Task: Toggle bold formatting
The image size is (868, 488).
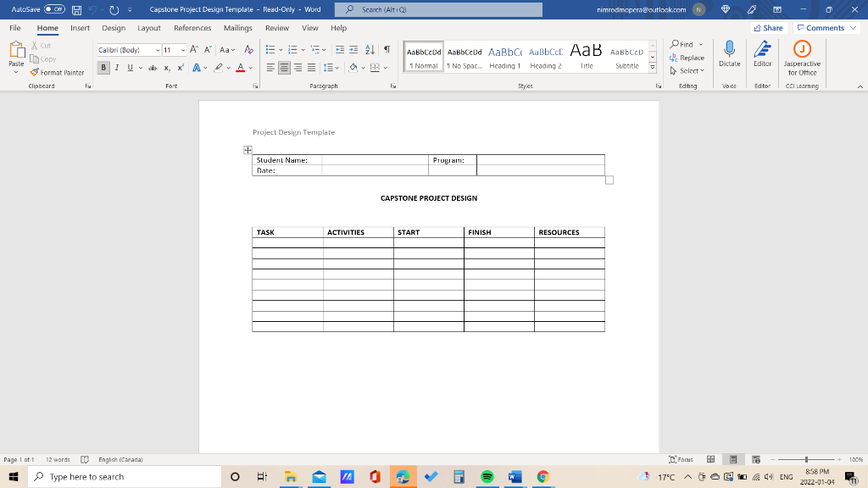Action: tap(103, 67)
